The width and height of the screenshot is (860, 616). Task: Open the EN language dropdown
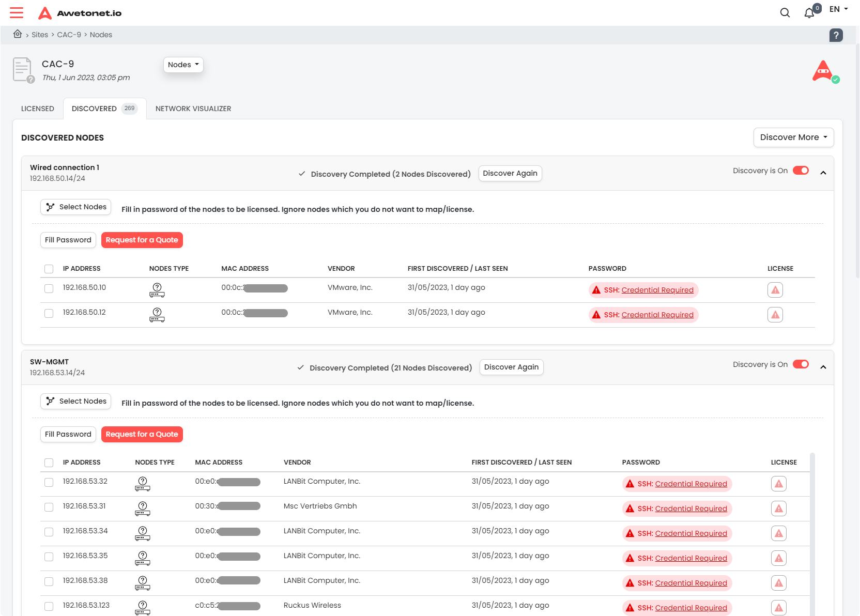tap(839, 9)
